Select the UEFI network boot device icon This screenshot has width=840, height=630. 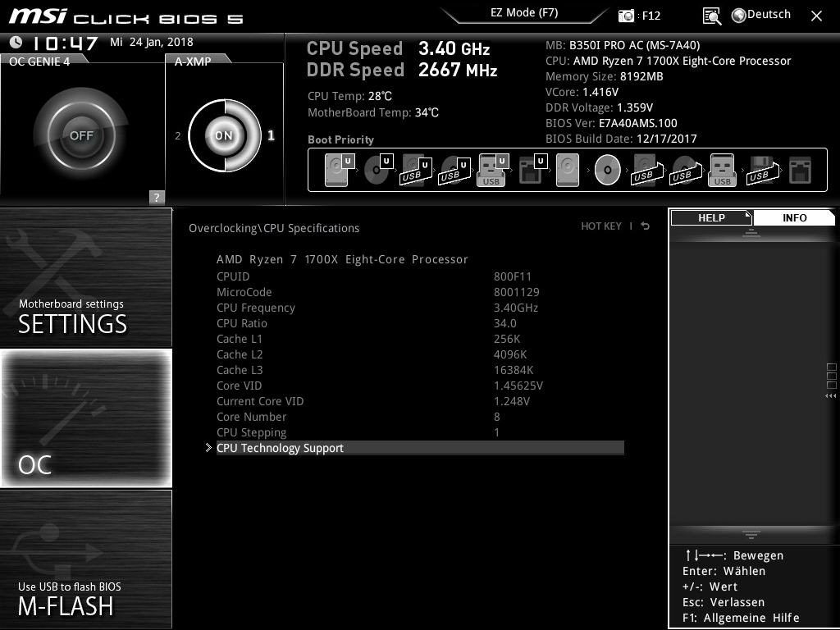pyautogui.click(x=532, y=170)
